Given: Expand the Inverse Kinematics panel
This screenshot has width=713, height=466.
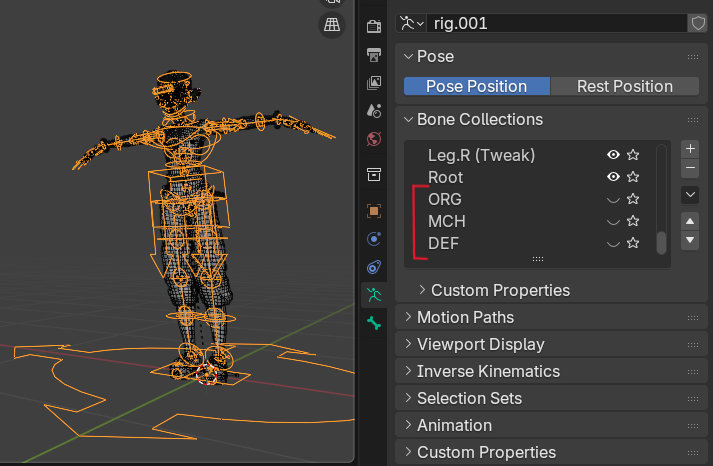Looking at the screenshot, I should [488, 371].
